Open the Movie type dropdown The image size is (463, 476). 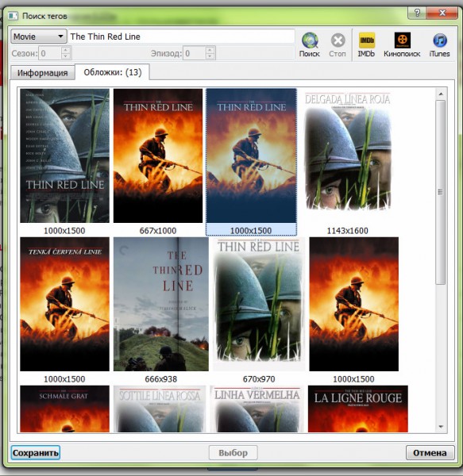(39, 36)
